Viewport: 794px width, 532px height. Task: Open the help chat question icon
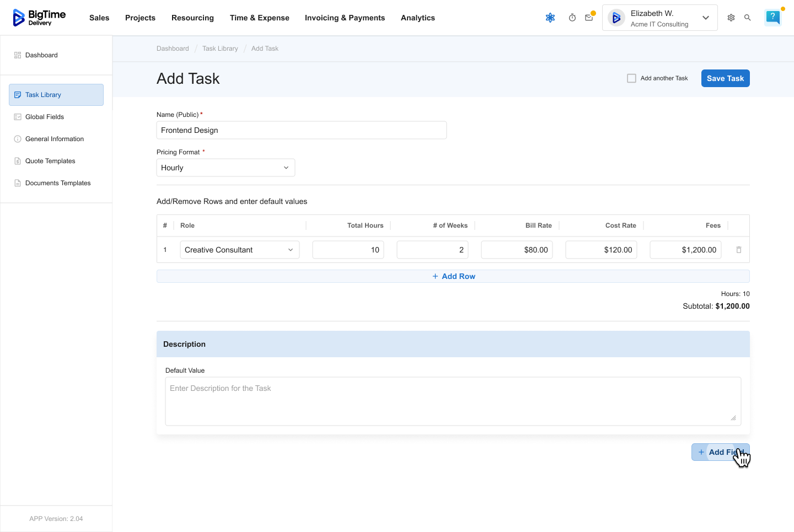[x=773, y=18]
